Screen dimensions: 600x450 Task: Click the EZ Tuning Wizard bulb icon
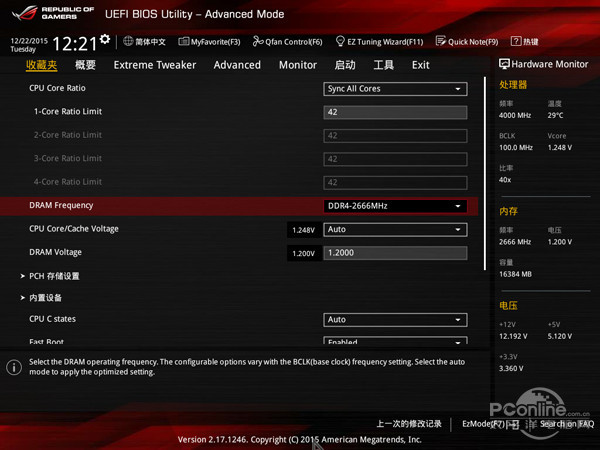coord(340,41)
